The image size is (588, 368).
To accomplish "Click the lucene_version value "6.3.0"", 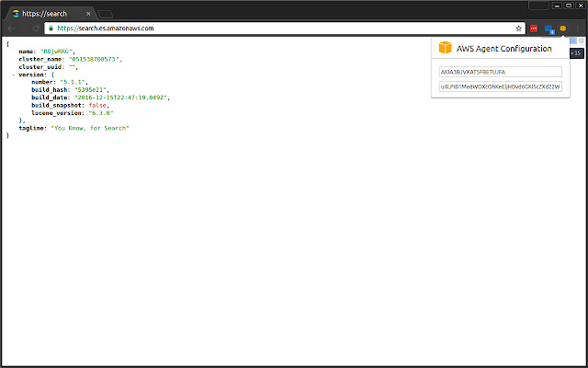I will [x=101, y=112].
